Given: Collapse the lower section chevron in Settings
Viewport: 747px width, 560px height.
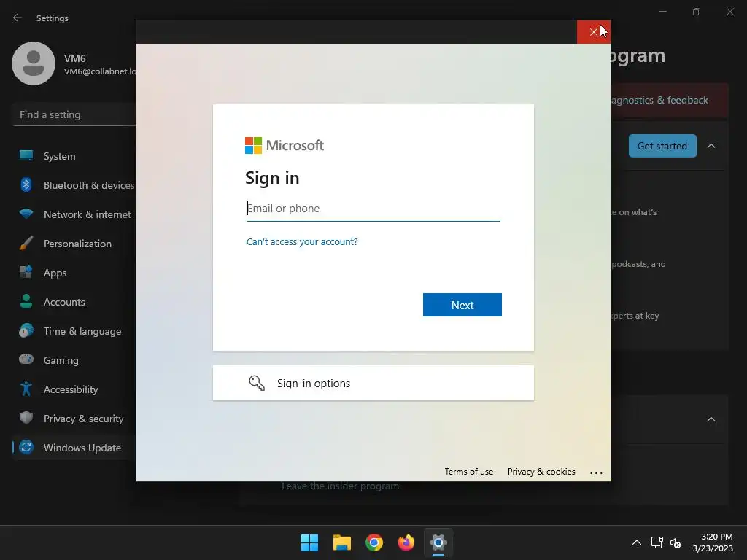Looking at the screenshot, I should [711, 419].
